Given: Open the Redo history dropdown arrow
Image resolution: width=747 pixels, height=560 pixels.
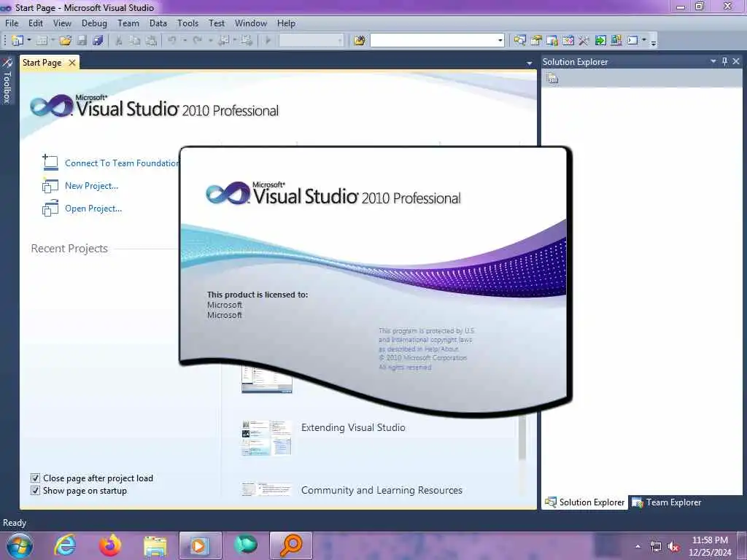Looking at the screenshot, I should tap(210, 41).
